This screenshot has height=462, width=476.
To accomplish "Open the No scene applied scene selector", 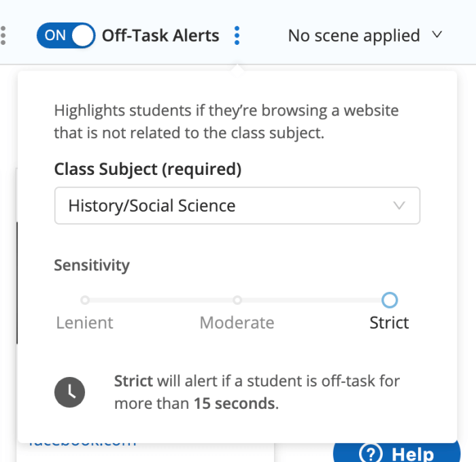I will click(x=365, y=35).
